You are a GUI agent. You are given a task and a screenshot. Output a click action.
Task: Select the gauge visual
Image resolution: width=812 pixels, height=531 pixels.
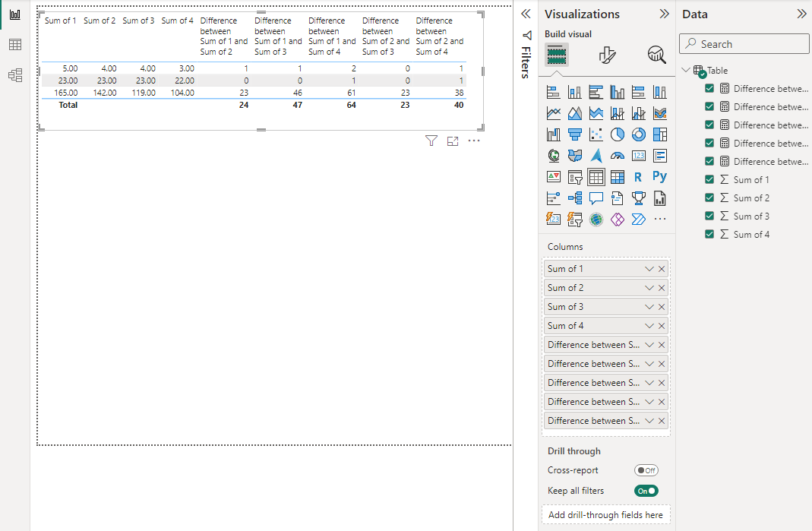coord(618,156)
